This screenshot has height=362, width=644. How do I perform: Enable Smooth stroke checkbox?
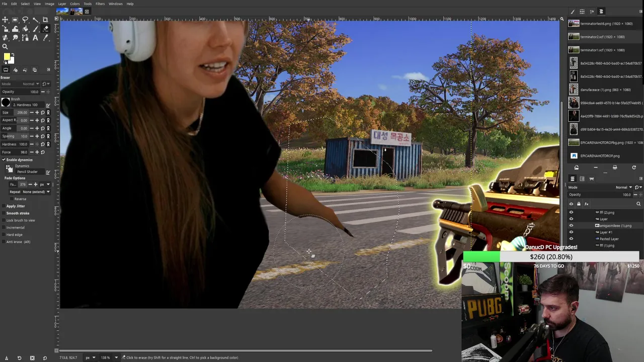(4, 213)
